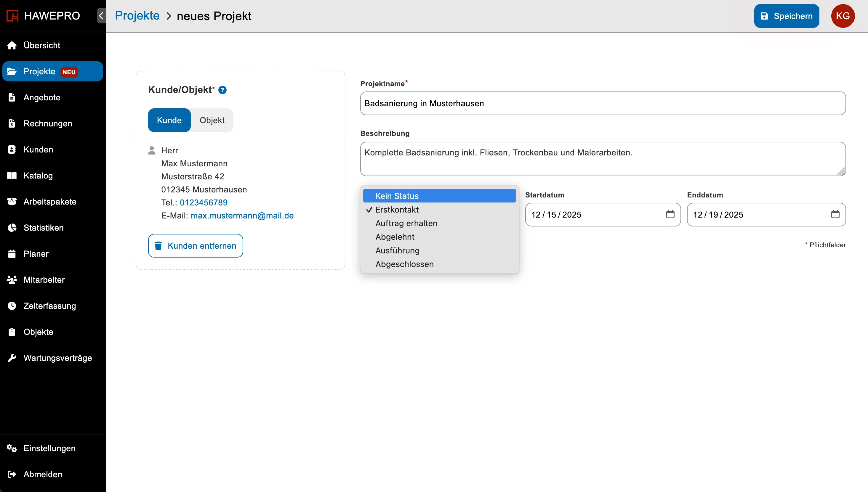Switch the toggle to Objekt
Viewport: 868px width, 492px height.
pyautogui.click(x=212, y=120)
